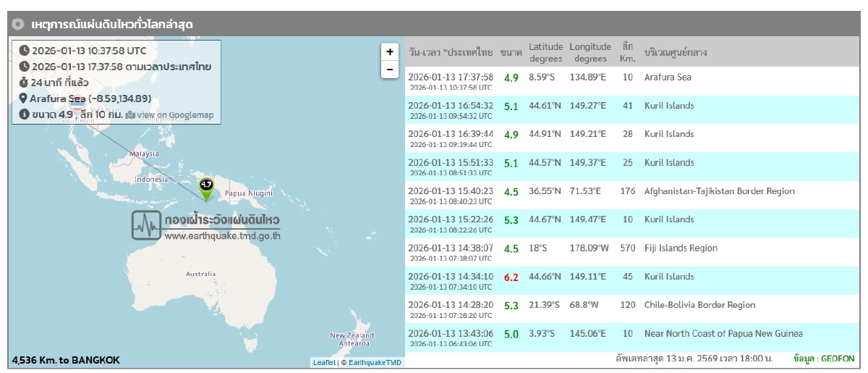Screen dimensions: 868x373
Task: Select the Afghanistan-Tajikistan Border Region row
Action: [x=629, y=195]
